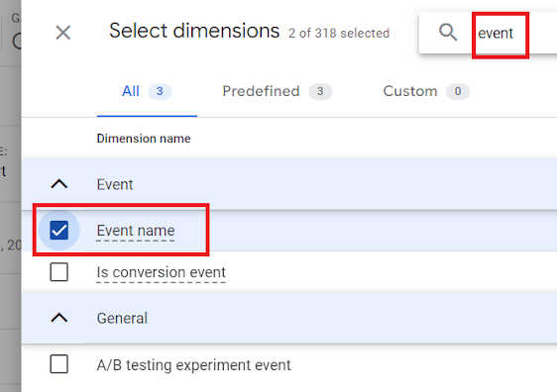Check the A/B testing experiment event checkbox
Image resolution: width=557 pixels, height=392 pixels.
58,364
